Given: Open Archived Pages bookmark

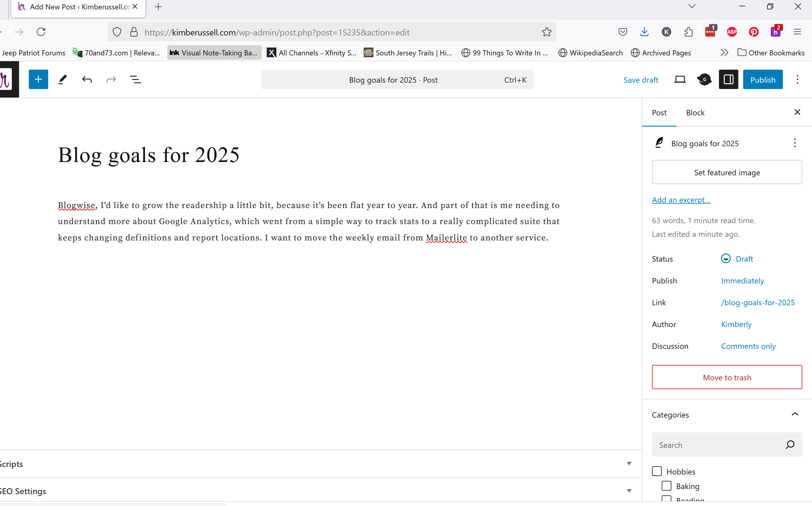Looking at the screenshot, I should pos(660,53).
